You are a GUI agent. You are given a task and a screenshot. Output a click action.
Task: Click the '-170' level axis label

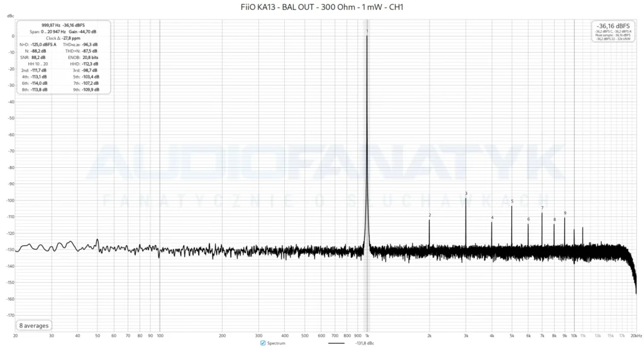[x=10, y=316]
